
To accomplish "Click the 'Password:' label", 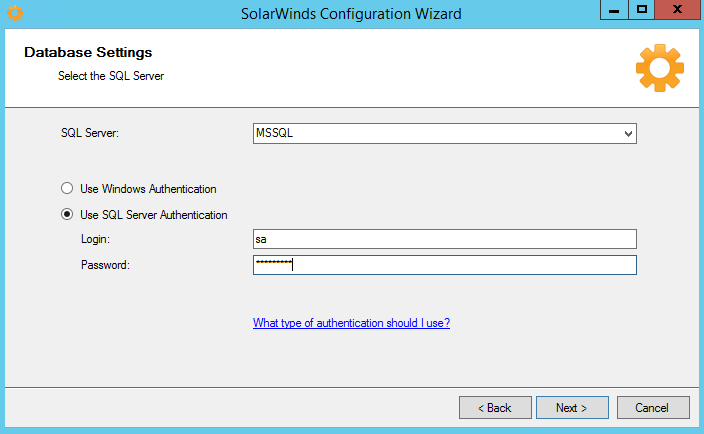I will 105,265.
